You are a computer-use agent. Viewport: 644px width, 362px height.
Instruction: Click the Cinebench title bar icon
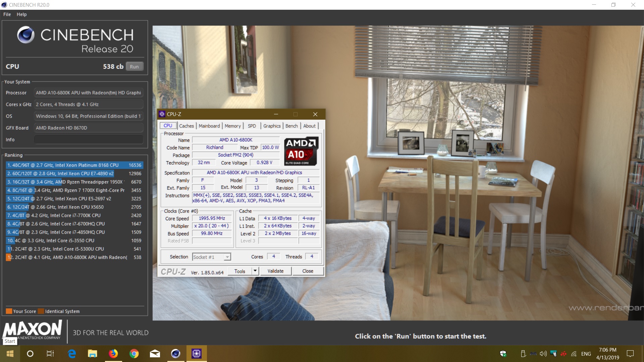4,5
